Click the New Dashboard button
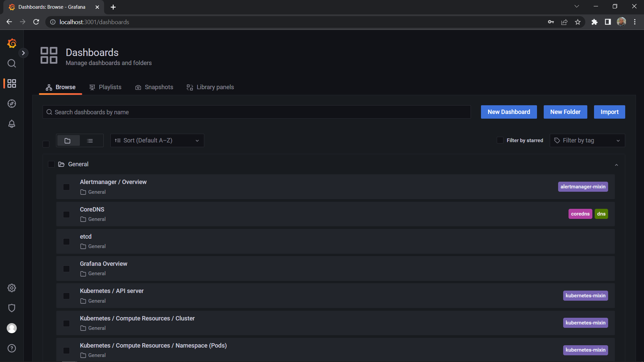Screen dimensions: 644x362 [508, 112]
